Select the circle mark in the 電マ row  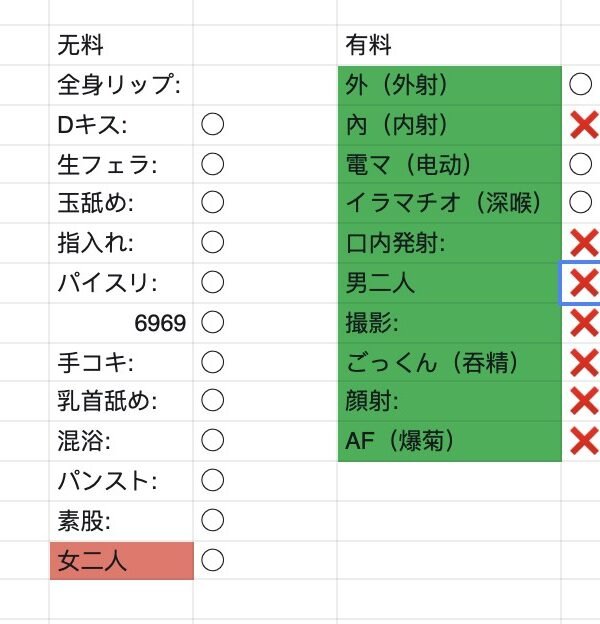coord(580,164)
